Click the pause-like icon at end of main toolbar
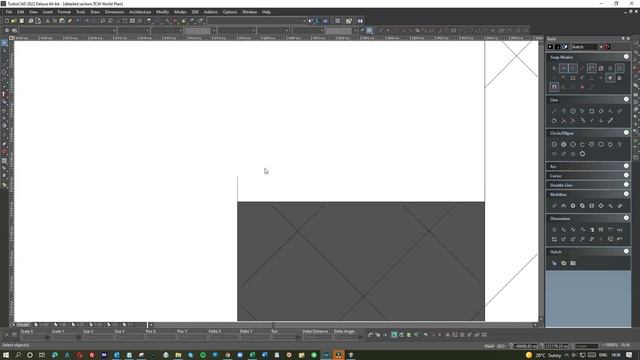Viewport: 640px width, 360px height. pyautogui.click(x=360, y=21)
